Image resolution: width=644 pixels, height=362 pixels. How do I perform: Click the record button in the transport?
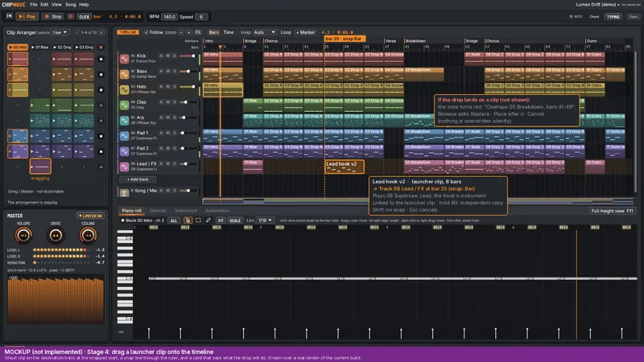(71, 17)
